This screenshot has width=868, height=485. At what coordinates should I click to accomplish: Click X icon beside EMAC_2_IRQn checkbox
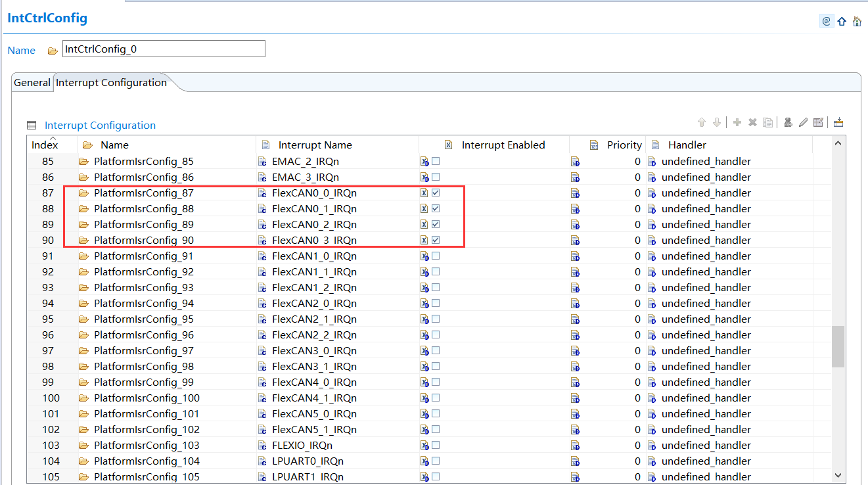click(x=424, y=162)
